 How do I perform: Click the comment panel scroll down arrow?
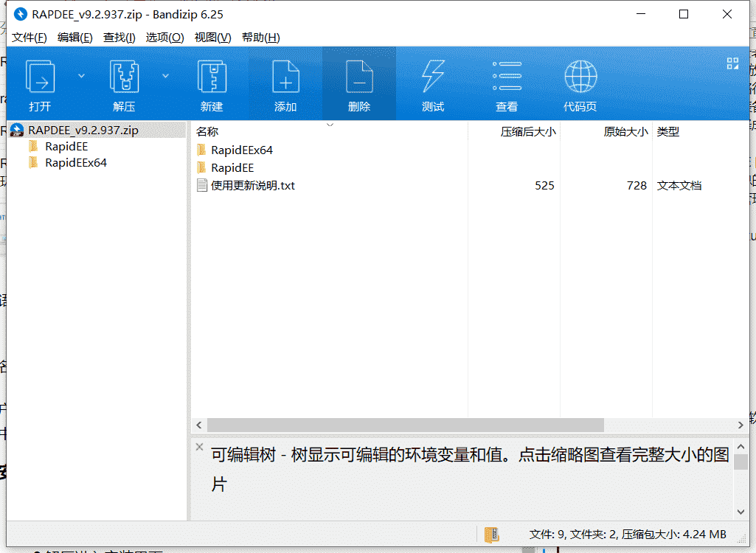(x=741, y=512)
